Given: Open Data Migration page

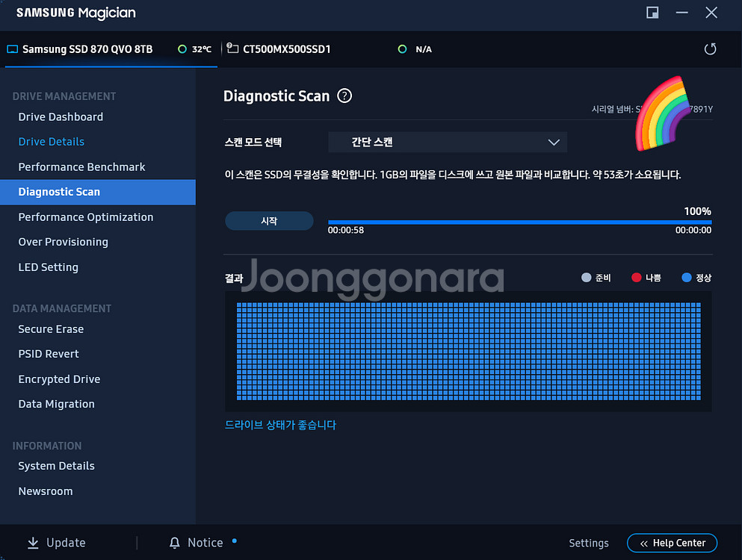Looking at the screenshot, I should point(56,404).
